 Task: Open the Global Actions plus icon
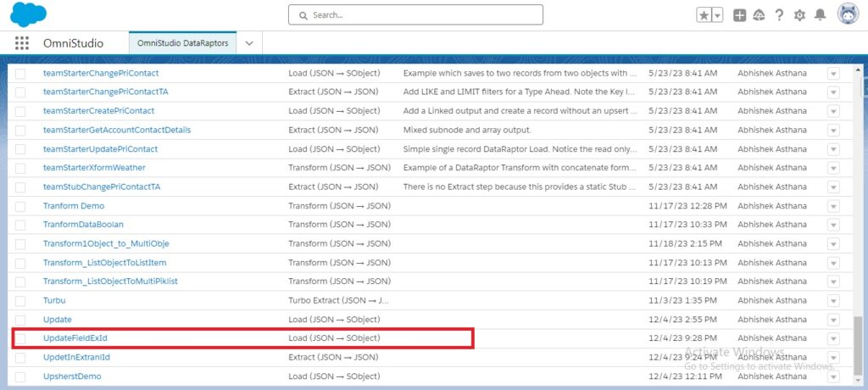tap(739, 15)
